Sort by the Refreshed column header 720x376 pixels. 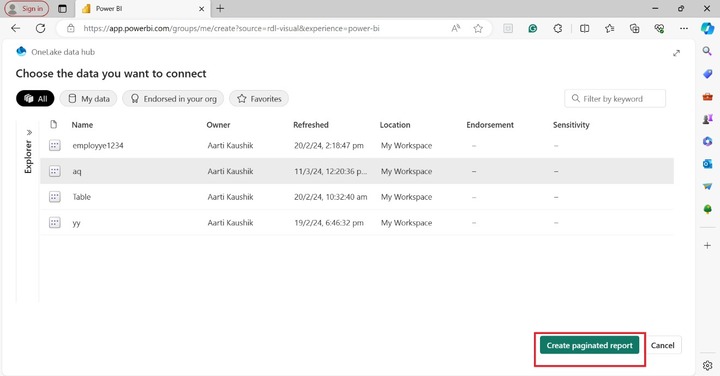point(311,125)
